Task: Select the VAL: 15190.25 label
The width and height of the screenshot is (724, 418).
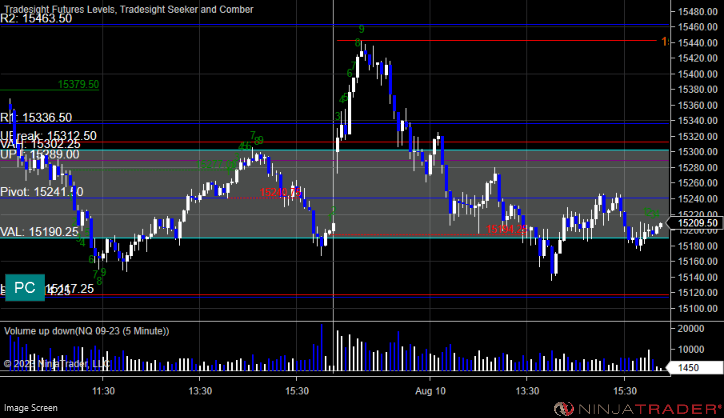Action: point(39,232)
